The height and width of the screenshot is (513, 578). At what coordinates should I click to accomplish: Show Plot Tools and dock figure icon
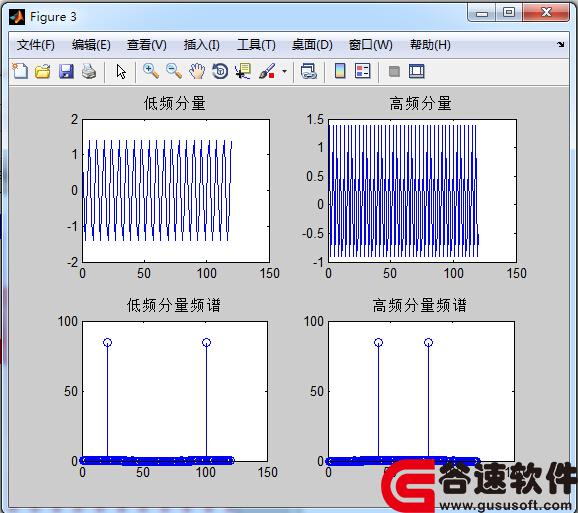click(x=417, y=71)
